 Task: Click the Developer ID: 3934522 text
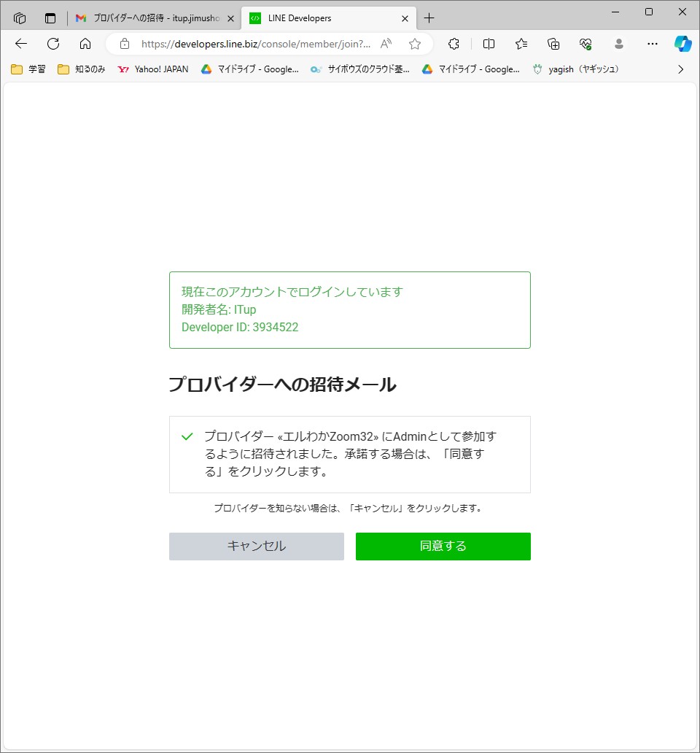pos(240,327)
